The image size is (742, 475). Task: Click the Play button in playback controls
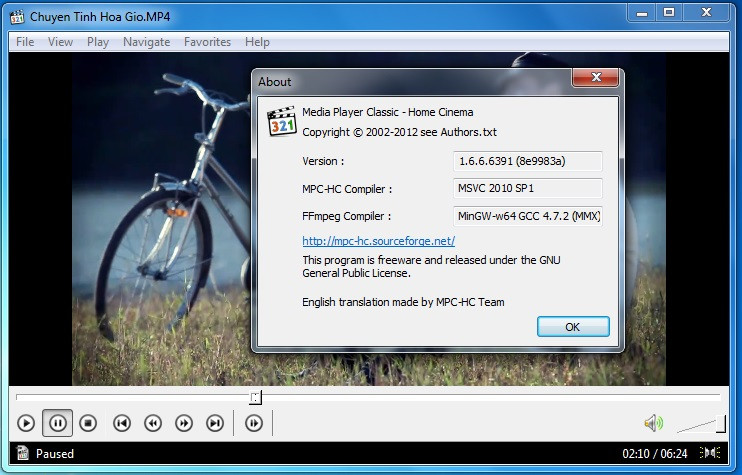click(x=26, y=423)
